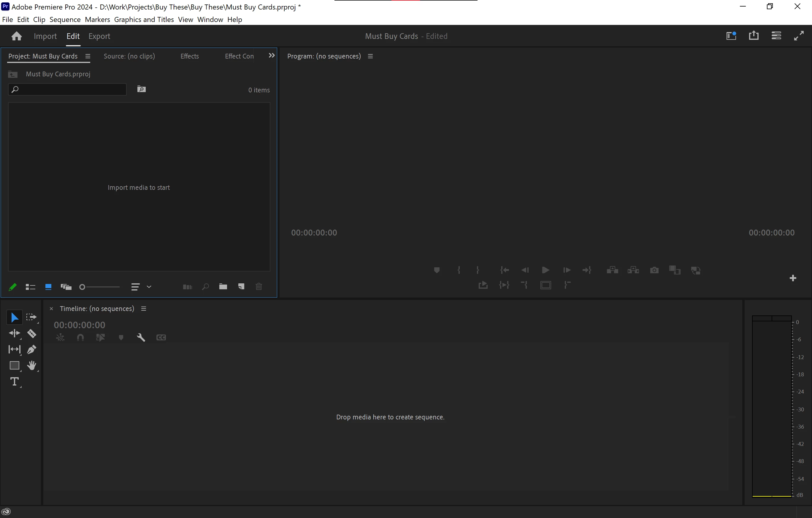Click the Export Frame camera icon

pos(654,270)
